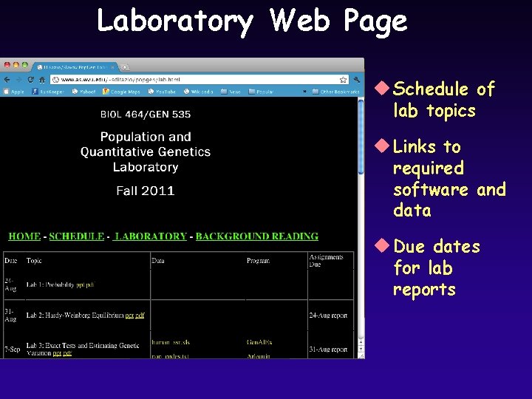Reload the page with the refresh icon

click(x=30, y=80)
